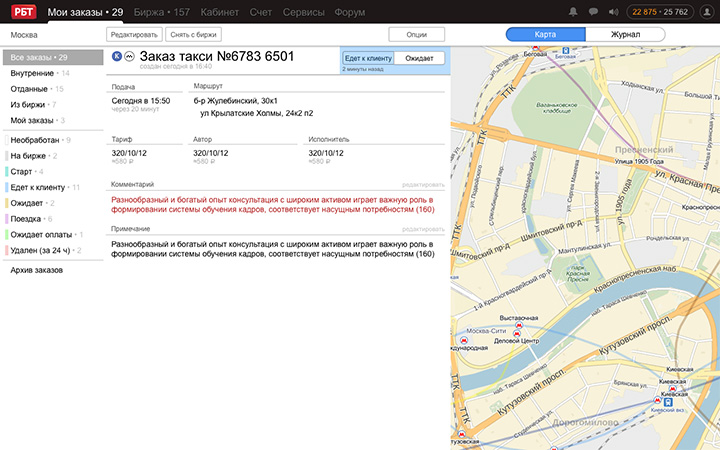This screenshot has height=450, width=720.
Task: Click order title Заказ такси №6783 6501
Action: pos(217,56)
